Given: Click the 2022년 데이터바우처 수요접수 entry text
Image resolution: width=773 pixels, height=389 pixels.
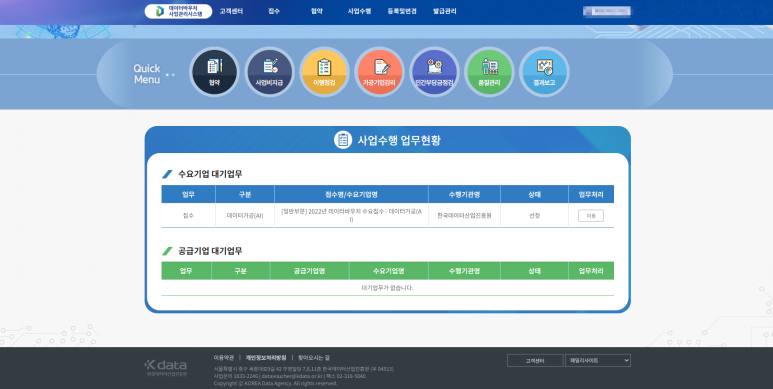Looking at the screenshot, I should 351,215.
